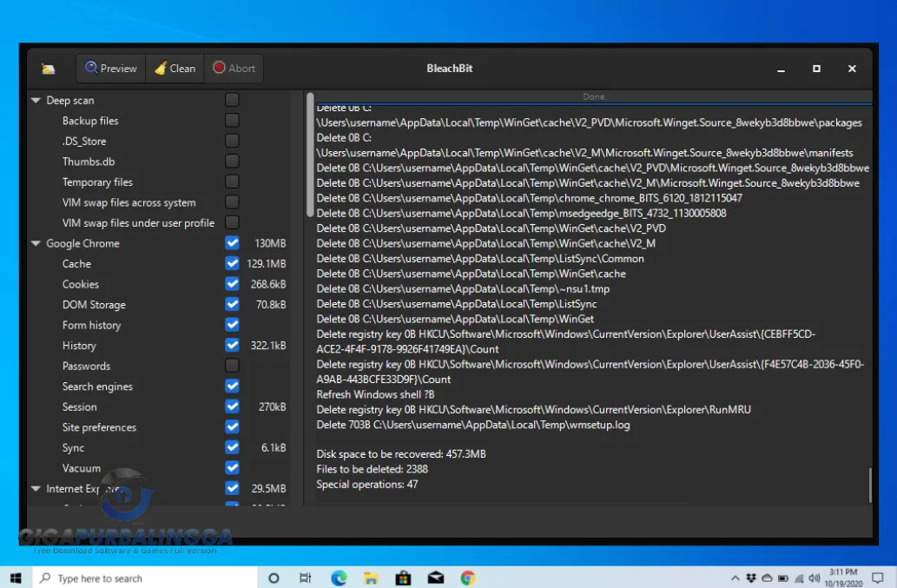Check the .DS_Store option

[x=232, y=141]
